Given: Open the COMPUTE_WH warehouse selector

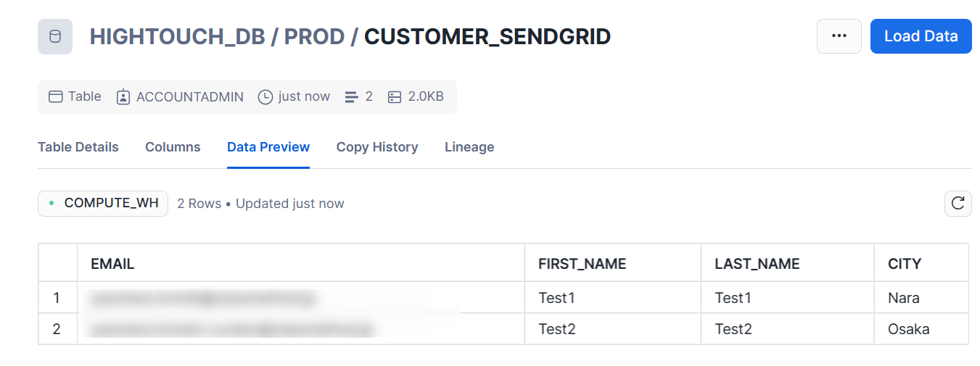Looking at the screenshot, I should point(103,204).
